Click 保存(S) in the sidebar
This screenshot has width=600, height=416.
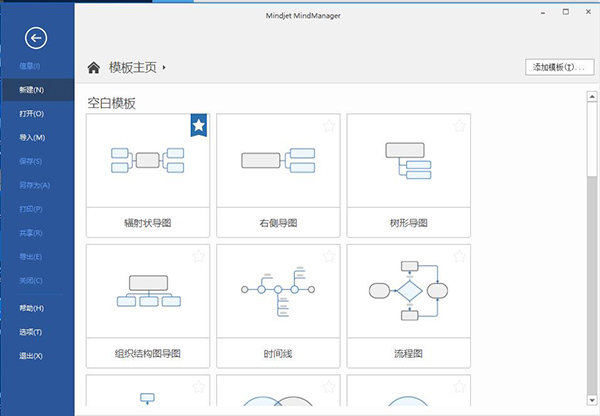31,161
